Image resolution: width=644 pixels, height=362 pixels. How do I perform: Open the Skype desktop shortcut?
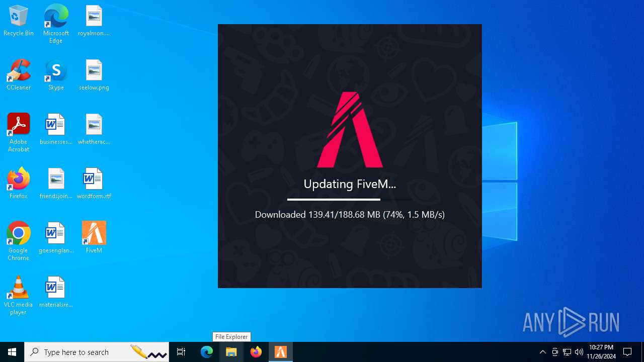56,75
